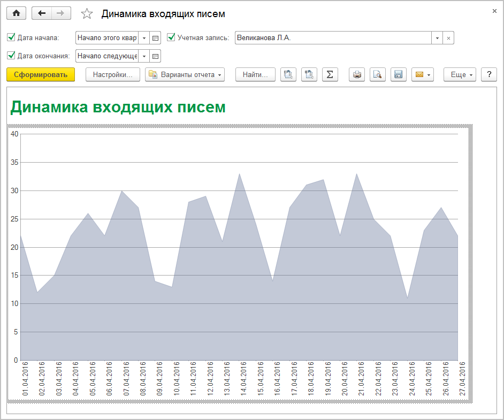Image resolution: width=504 pixels, height=420 pixels.
Task: Toggle the Дата окончания checkbox
Action: [x=11, y=55]
